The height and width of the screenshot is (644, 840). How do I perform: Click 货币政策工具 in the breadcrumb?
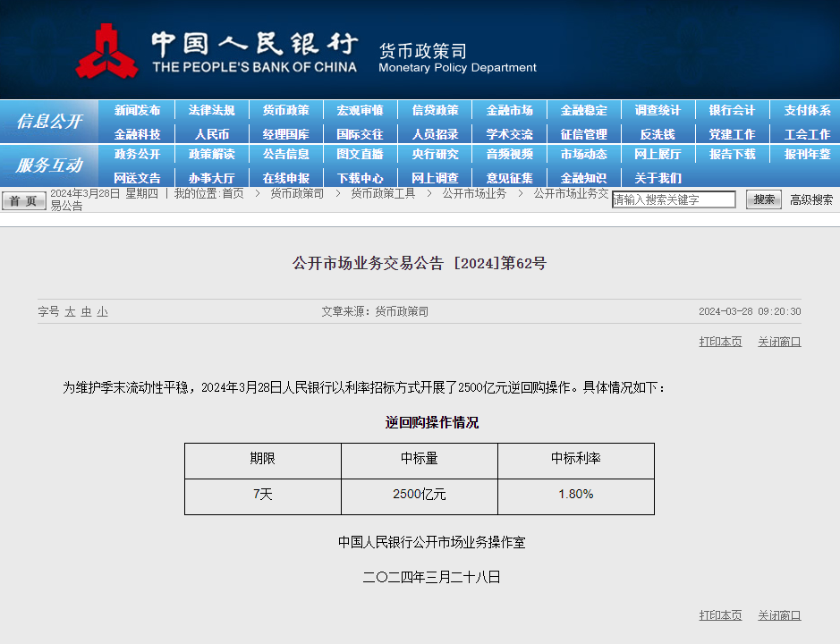[x=383, y=193]
